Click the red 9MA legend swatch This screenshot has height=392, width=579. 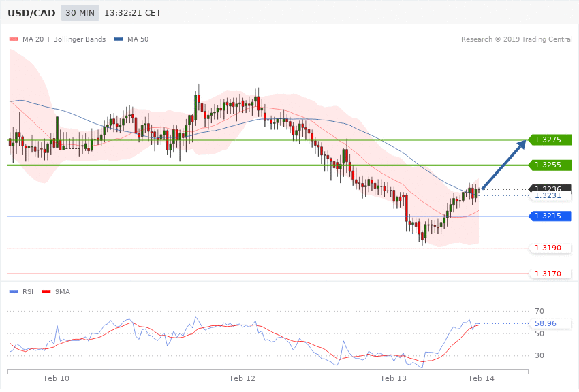[x=46, y=292]
